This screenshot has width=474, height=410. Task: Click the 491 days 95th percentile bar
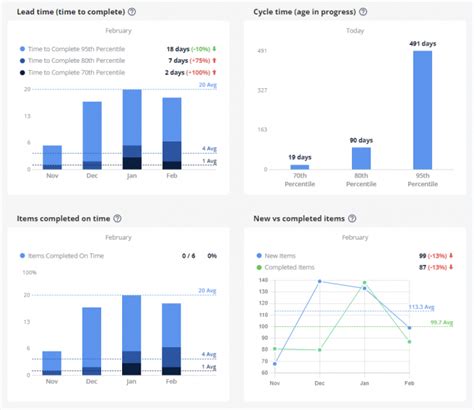[x=423, y=110]
